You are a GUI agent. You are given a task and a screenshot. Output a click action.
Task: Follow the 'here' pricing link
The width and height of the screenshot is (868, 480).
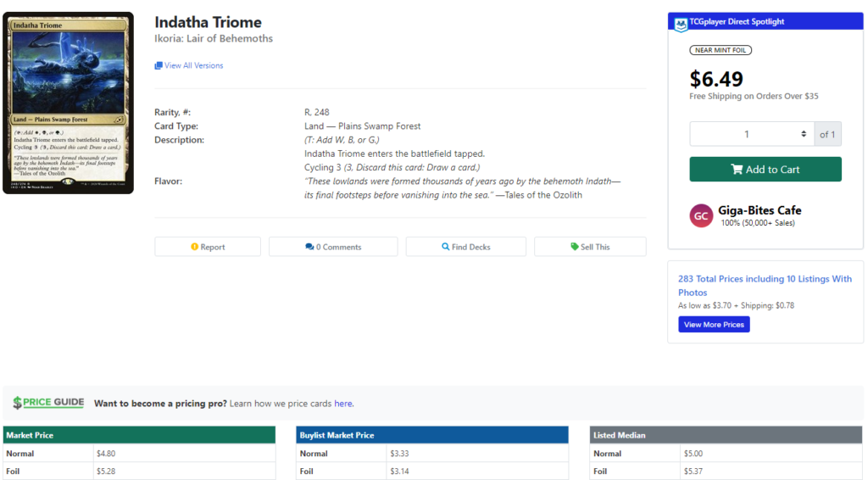click(x=342, y=404)
